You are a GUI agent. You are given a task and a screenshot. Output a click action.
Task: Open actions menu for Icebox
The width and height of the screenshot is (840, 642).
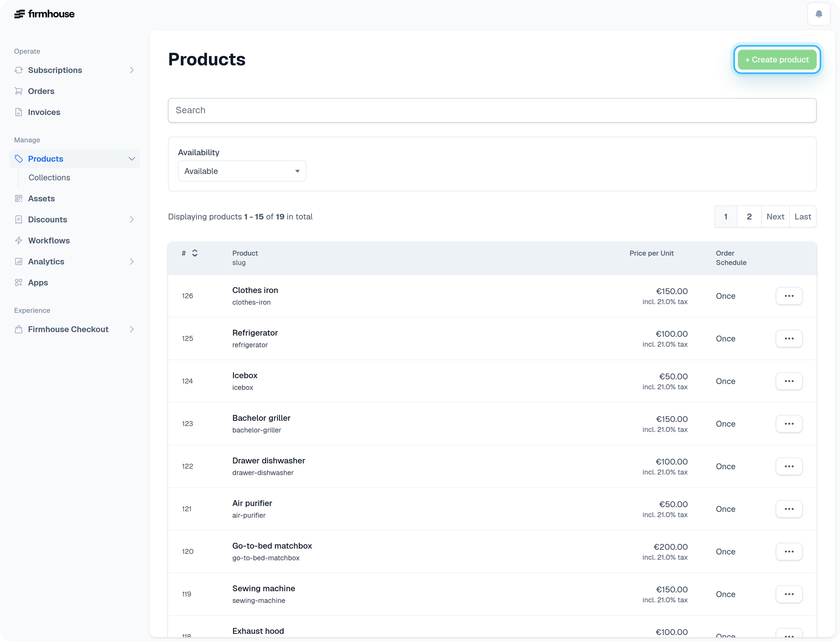(789, 381)
